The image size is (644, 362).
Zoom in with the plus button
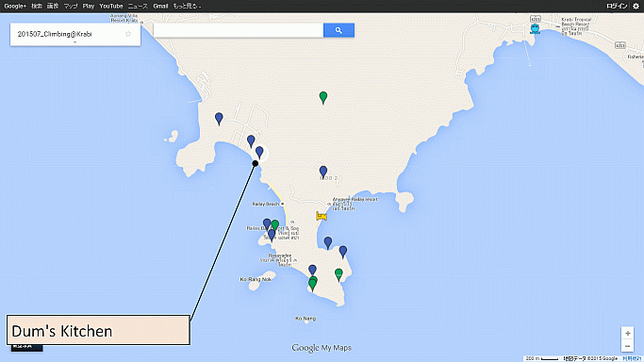[x=628, y=334]
